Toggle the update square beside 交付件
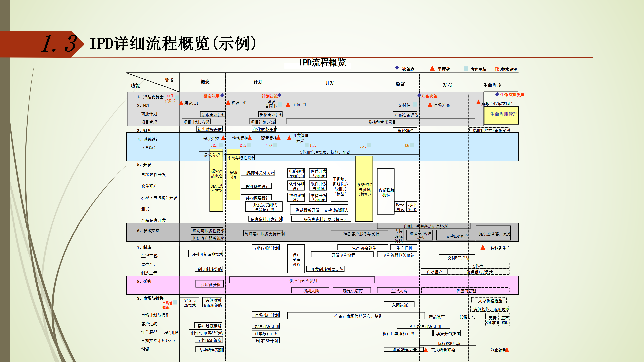644x362 pixels. coord(415,105)
